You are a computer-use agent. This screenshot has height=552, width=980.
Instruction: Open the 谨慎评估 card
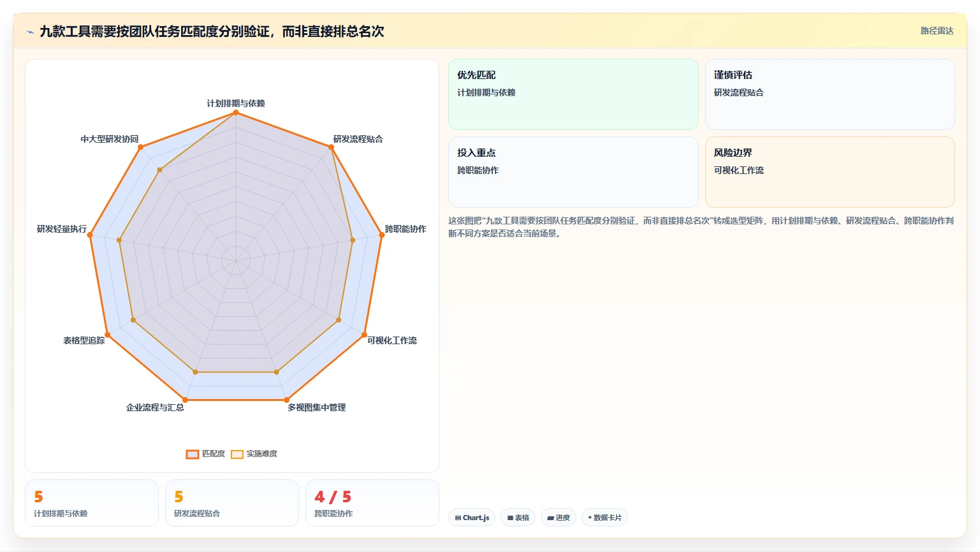pyautogui.click(x=830, y=94)
